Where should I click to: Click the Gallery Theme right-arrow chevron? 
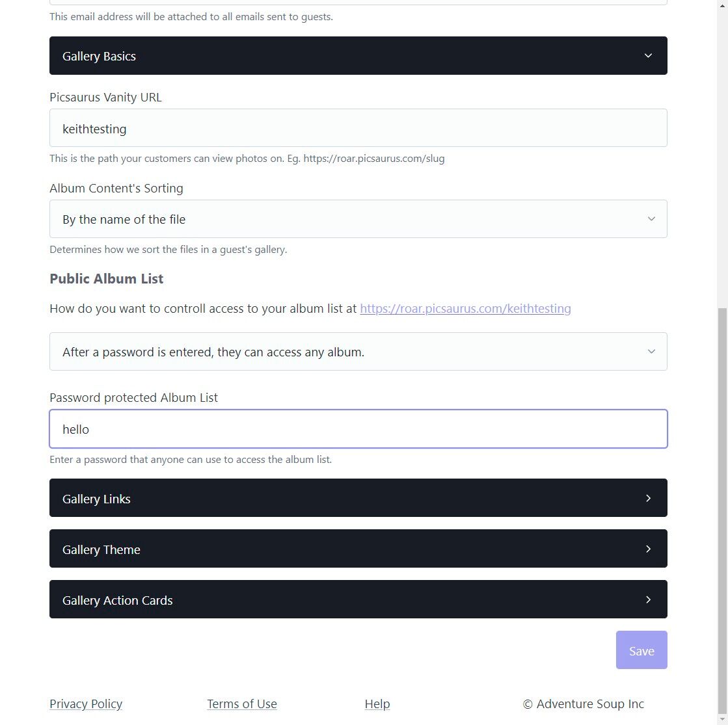(x=648, y=549)
